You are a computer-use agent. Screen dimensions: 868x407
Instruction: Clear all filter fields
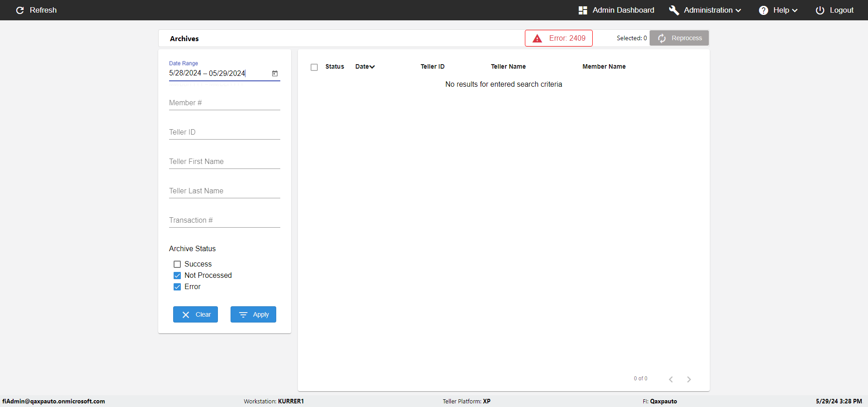point(195,314)
